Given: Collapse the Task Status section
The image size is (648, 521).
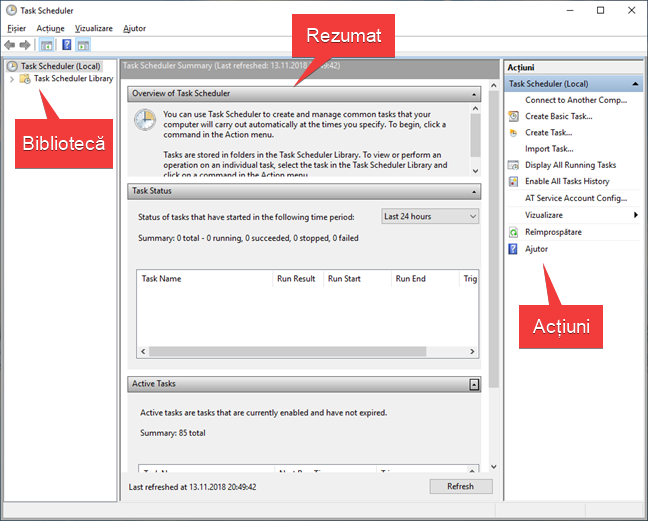Looking at the screenshot, I should (474, 192).
